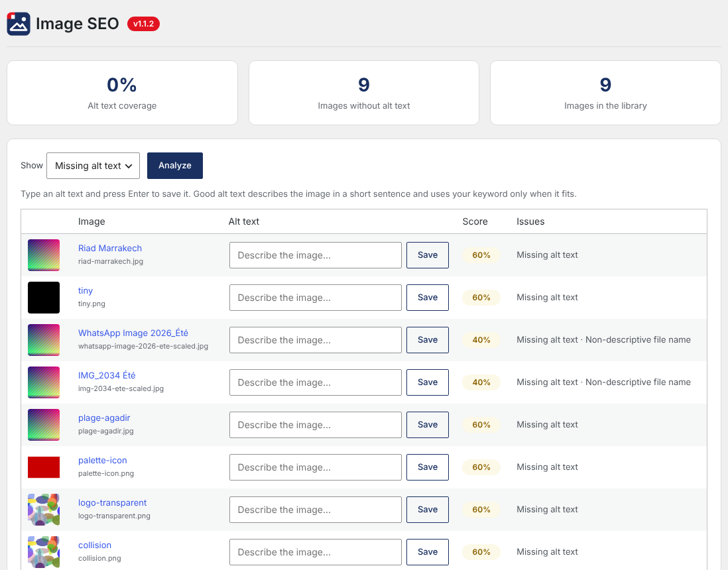728x570 pixels.
Task: Open the WhatsApp Image 2026_Été link
Action: click(133, 333)
